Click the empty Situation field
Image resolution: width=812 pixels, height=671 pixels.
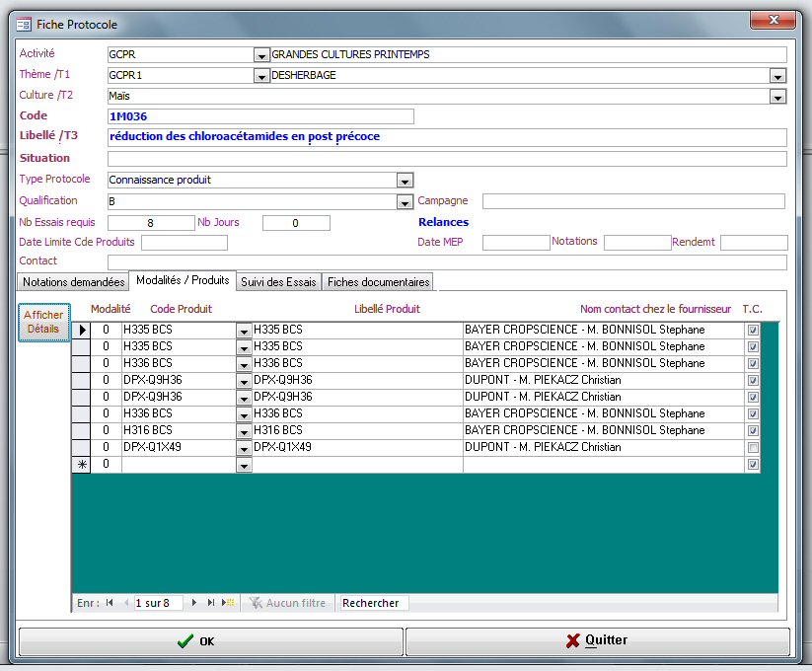pyautogui.click(x=447, y=159)
